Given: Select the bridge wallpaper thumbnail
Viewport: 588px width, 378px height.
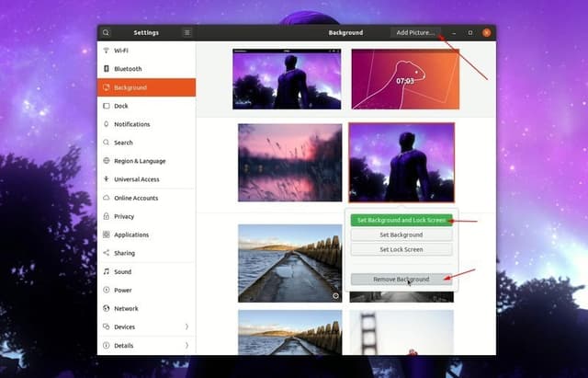Looking at the screenshot, I should pos(401,333).
